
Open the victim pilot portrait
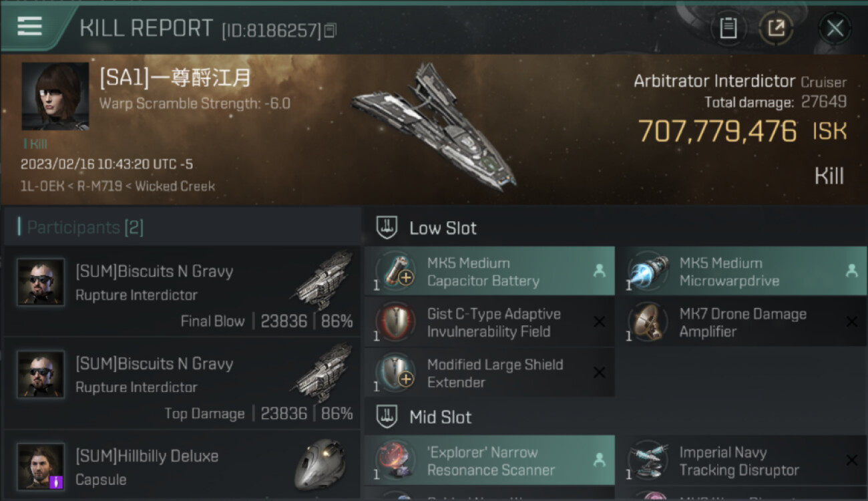[x=55, y=96]
